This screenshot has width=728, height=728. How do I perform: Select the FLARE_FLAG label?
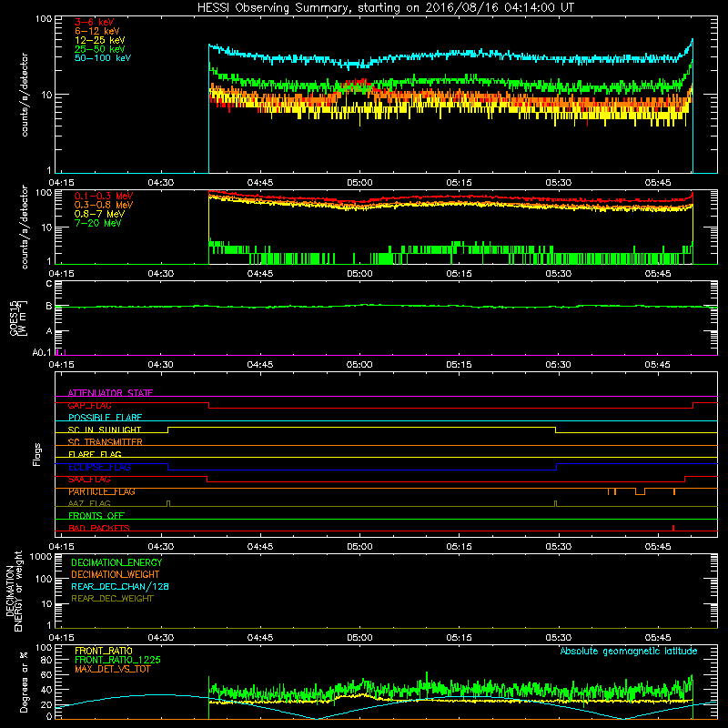(x=95, y=454)
